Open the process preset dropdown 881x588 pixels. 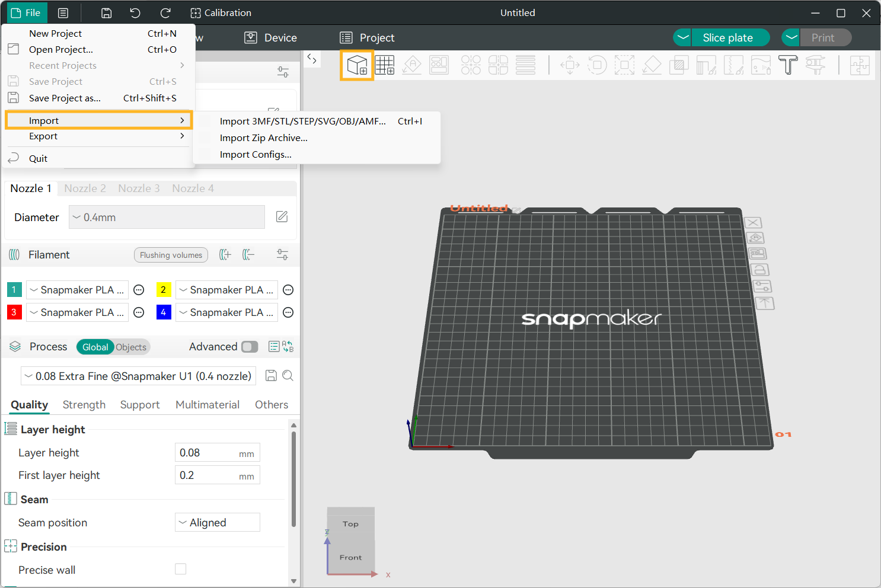click(x=138, y=375)
